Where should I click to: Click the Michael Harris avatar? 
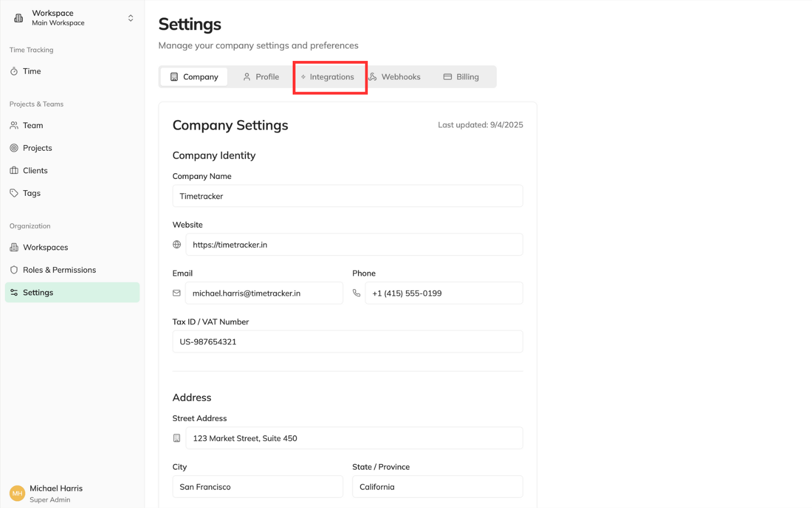[16, 493]
